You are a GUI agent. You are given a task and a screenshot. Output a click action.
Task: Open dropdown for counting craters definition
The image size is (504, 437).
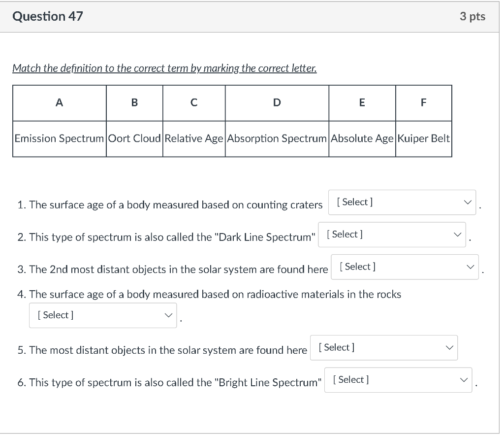[x=402, y=202]
